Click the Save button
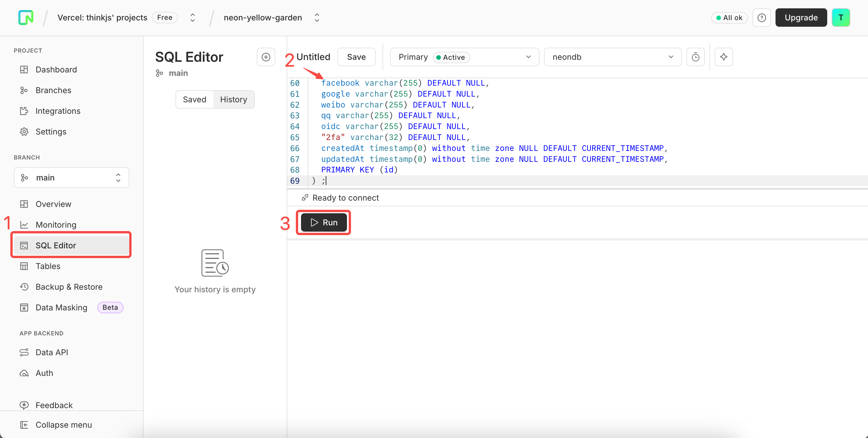Viewport: 868px width, 438px height. [x=356, y=57]
